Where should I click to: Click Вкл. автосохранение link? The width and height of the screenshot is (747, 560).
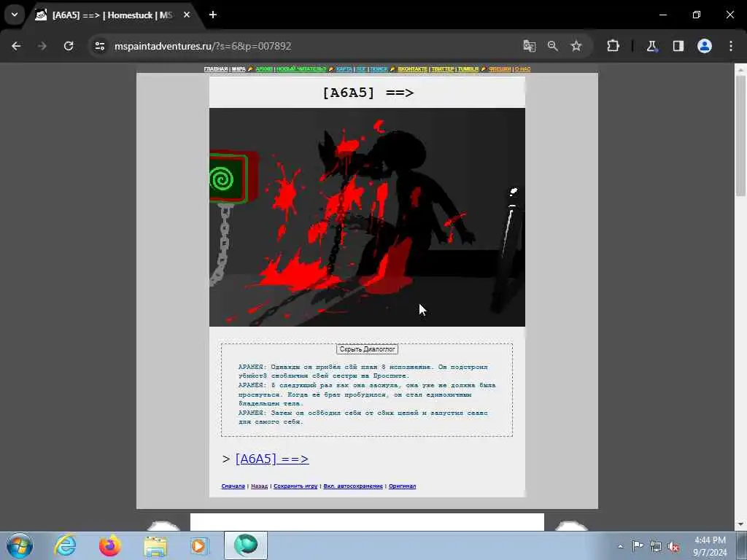click(353, 486)
